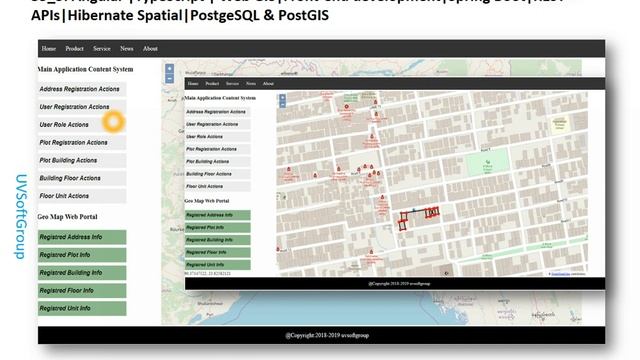Open Plot Building Actions in front window
640x360 pixels.
click(x=218, y=162)
